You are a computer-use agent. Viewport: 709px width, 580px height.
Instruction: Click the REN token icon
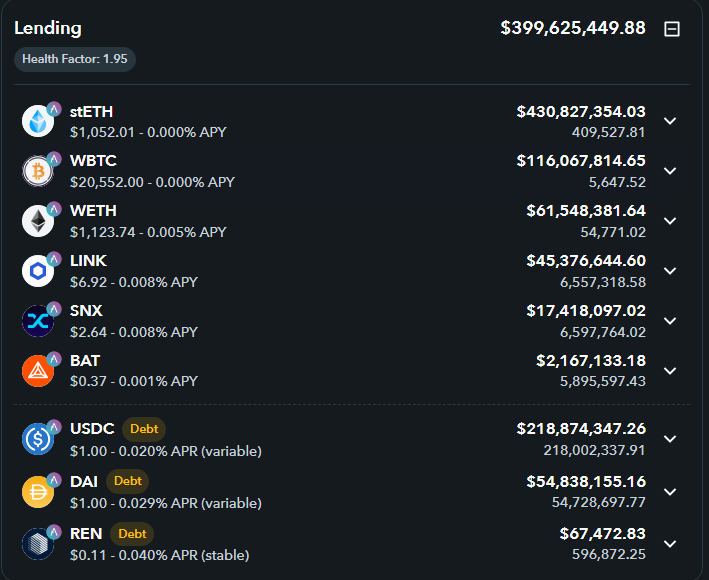38,544
